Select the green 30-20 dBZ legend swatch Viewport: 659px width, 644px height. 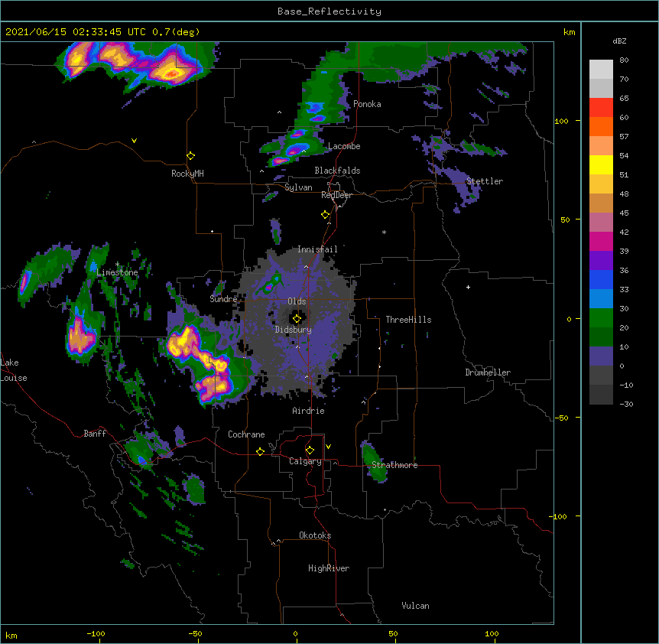(x=601, y=318)
